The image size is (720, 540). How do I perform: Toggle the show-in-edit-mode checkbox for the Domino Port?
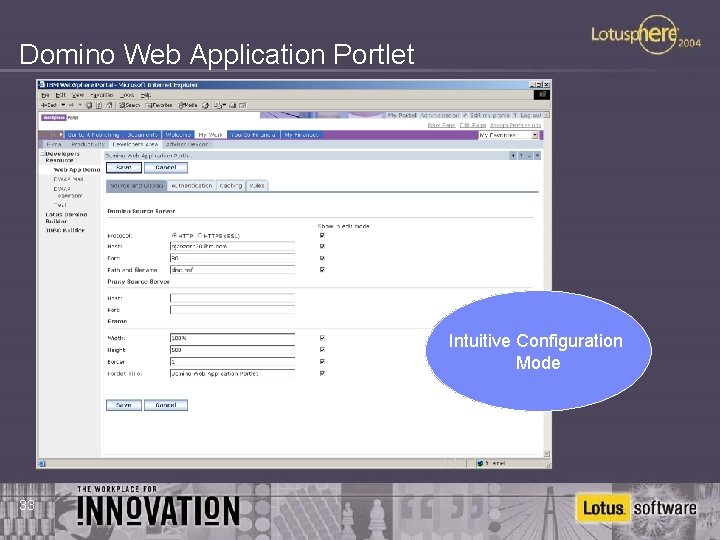pos(322,258)
